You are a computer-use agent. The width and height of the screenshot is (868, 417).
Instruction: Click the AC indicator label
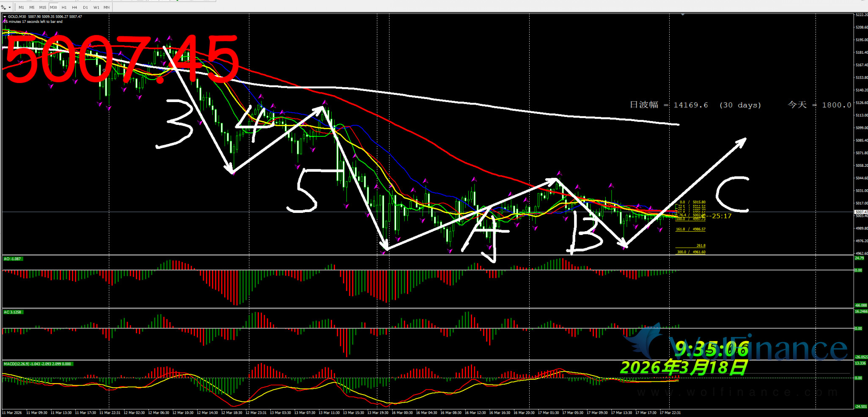pyautogui.click(x=13, y=312)
